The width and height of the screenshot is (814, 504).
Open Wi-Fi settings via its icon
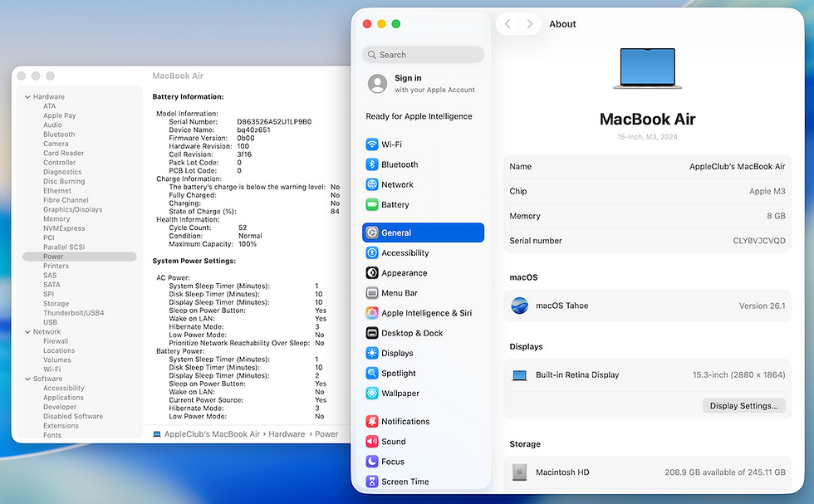(x=372, y=144)
